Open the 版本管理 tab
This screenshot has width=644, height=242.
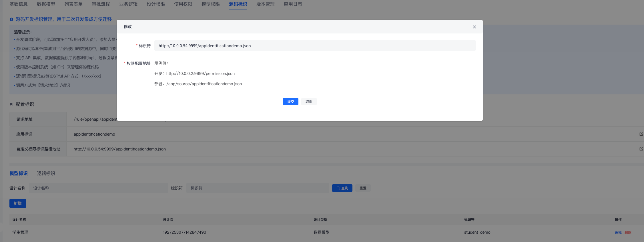pos(266,4)
